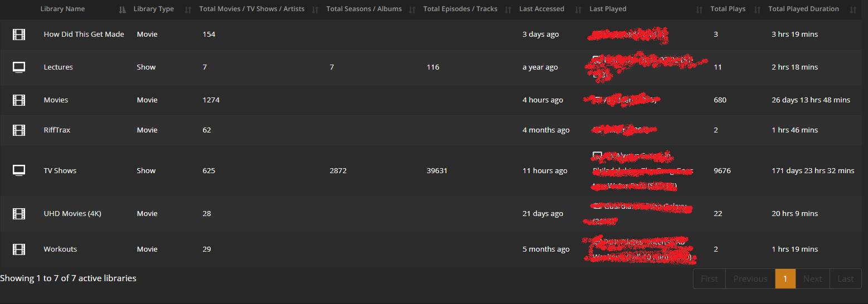Sort by the Library Name sort arrow
Image resolution: width=868 pixels, height=304 pixels.
coord(122,9)
